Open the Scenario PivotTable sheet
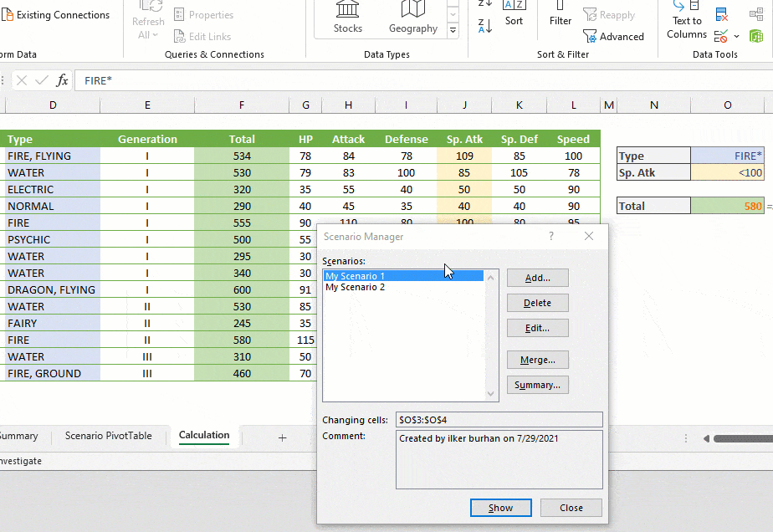Viewport: 773px width, 532px height. click(110, 436)
